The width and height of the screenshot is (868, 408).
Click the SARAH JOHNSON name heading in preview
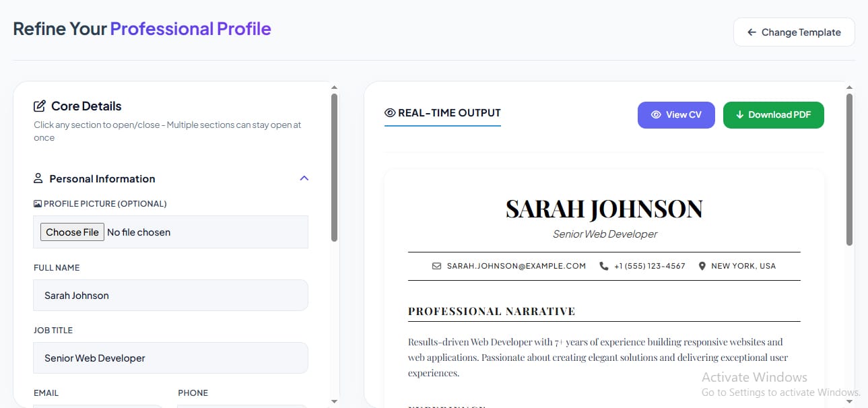click(604, 209)
